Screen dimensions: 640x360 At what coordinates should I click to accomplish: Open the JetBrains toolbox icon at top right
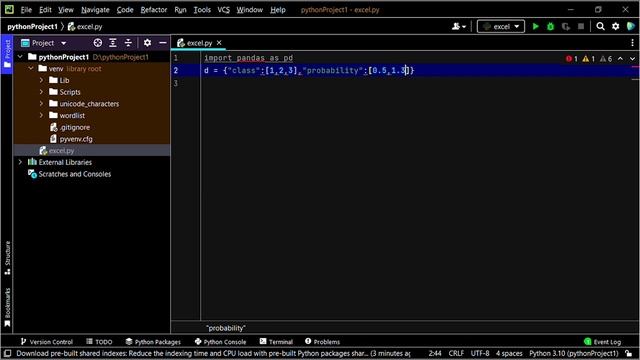[631, 27]
